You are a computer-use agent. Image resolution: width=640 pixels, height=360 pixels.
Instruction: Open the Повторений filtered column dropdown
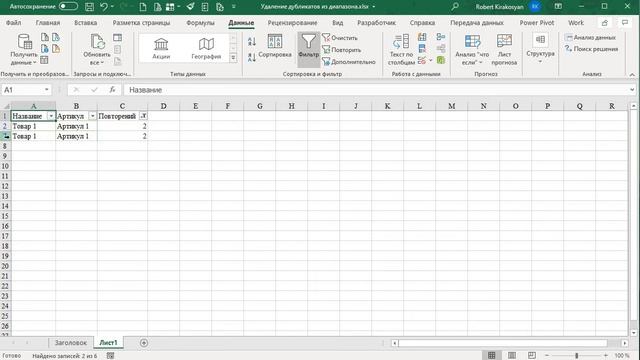click(x=143, y=116)
